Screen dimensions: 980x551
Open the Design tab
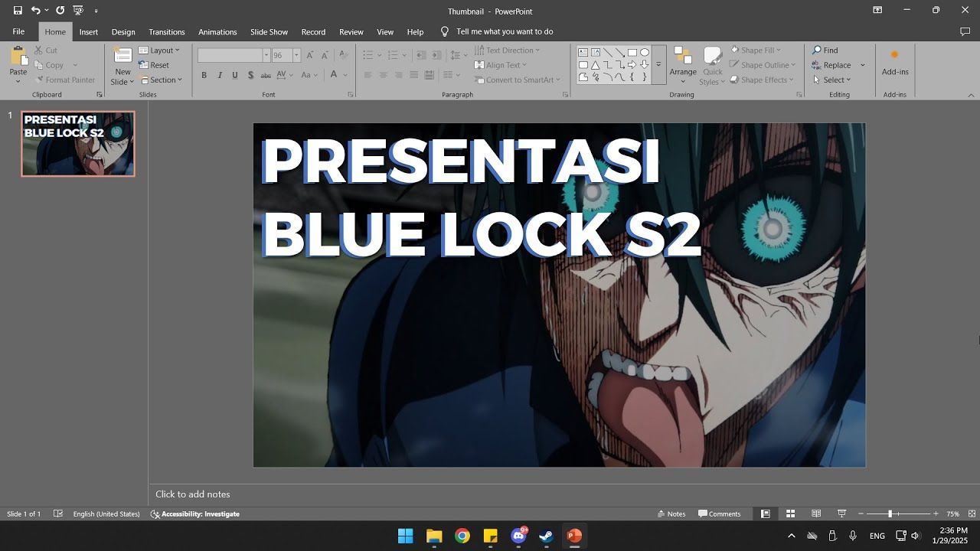pos(123,32)
